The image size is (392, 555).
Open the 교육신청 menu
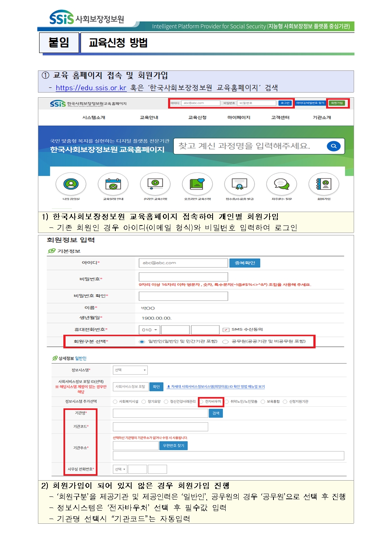click(x=197, y=117)
